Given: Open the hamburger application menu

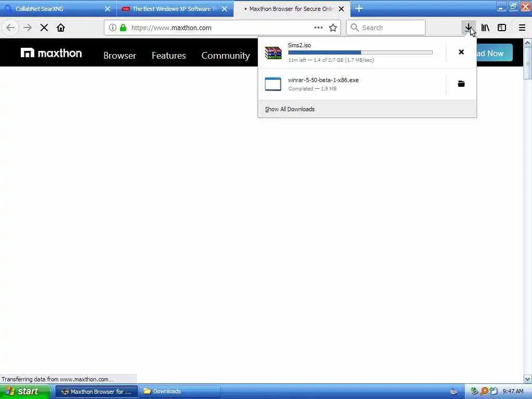Looking at the screenshot, I should (x=522, y=28).
